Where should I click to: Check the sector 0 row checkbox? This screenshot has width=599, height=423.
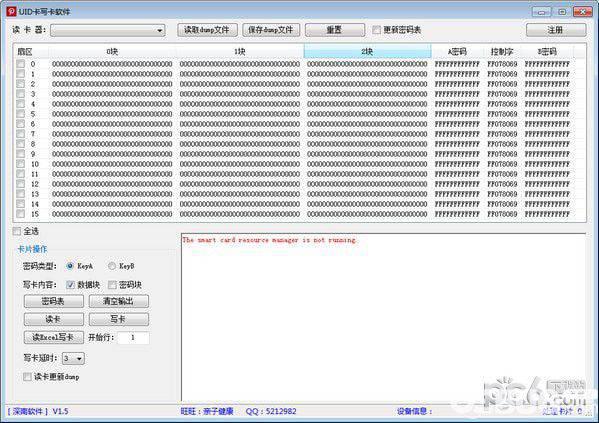tap(21, 64)
